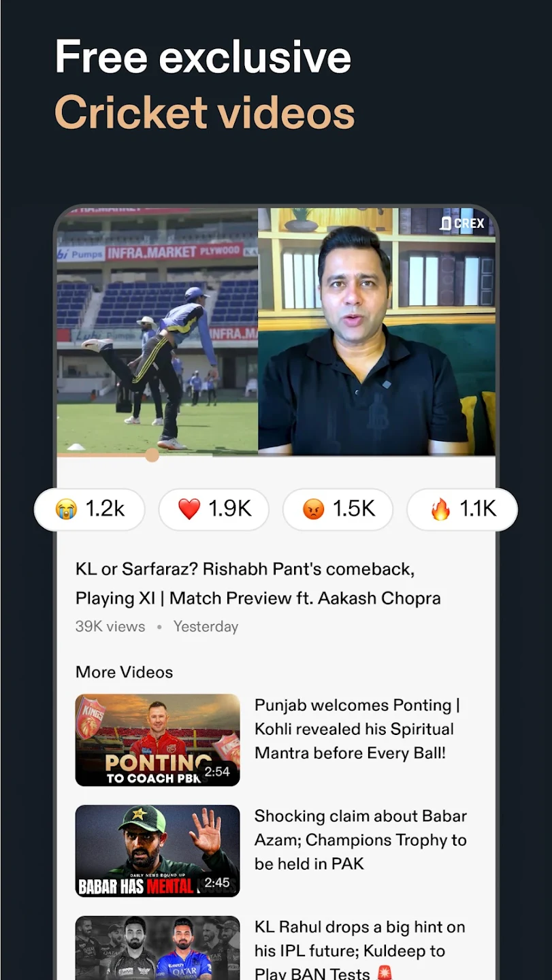
Task: Click the 'More Videos' section heading
Action: [x=125, y=672]
